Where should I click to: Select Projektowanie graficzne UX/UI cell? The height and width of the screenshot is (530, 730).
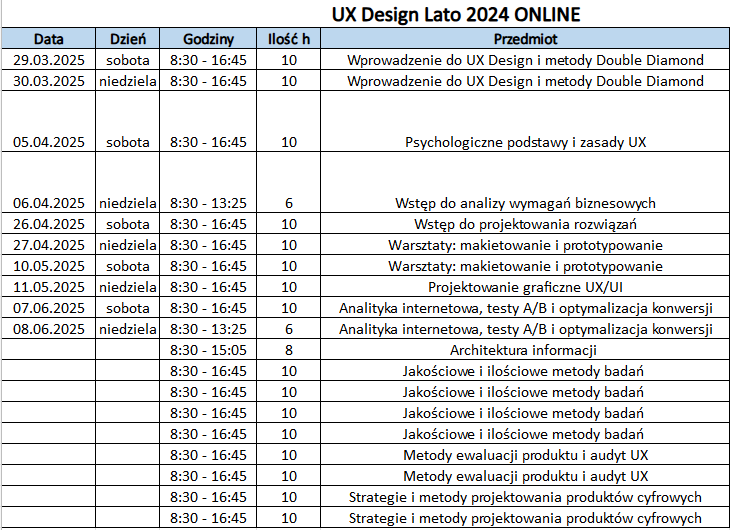pyautogui.click(x=525, y=286)
